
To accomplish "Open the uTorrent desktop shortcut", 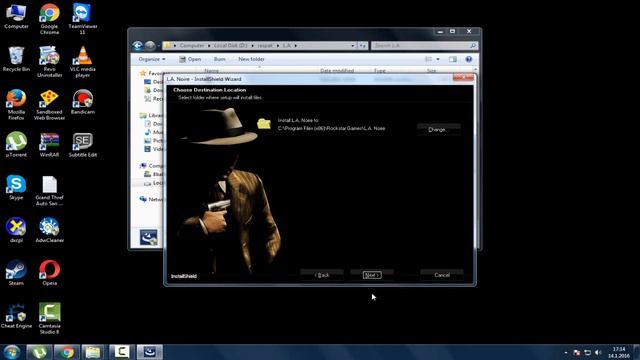I will 16,144.
